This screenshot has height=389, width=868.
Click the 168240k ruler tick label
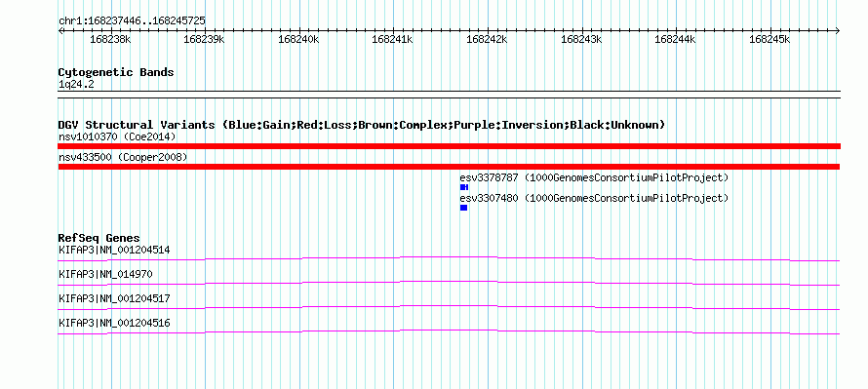[299, 40]
